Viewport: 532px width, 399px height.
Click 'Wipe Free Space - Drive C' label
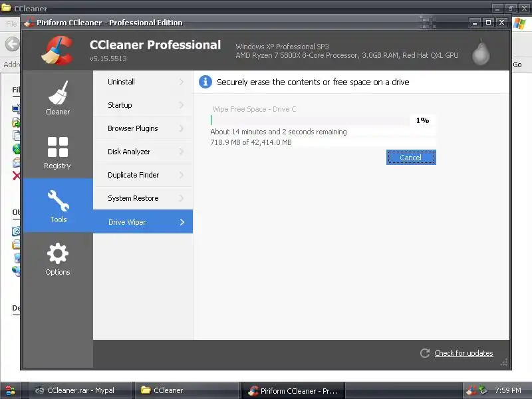(x=254, y=109)
